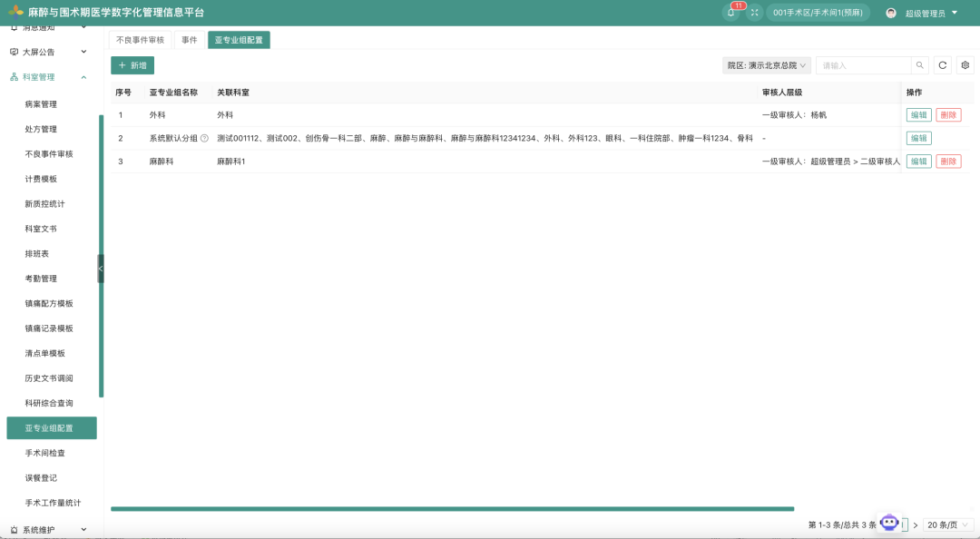The width and height of the screenshot is (980, 539).
Task: Open 计费模板 in the sidebar
Action: click(x=41, y=180)
